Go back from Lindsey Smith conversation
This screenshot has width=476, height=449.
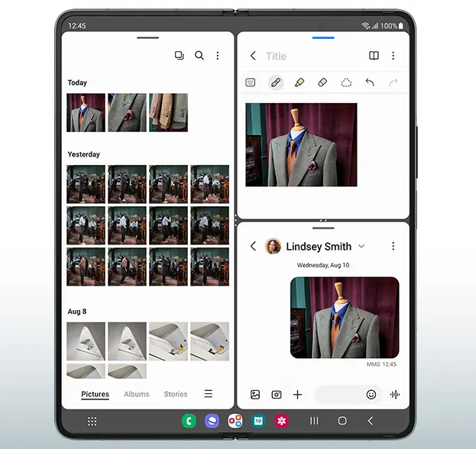(x=253, y=246)
